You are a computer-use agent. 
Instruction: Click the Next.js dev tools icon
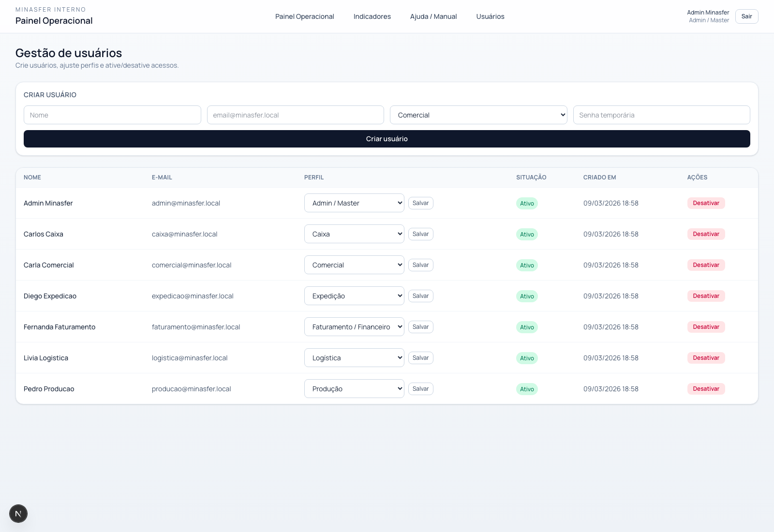[18, 514]
